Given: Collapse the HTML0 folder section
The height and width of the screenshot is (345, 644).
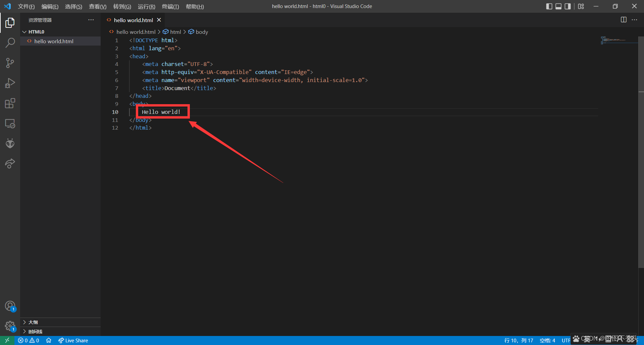Looking at the screenshot, I should point(60,32).
